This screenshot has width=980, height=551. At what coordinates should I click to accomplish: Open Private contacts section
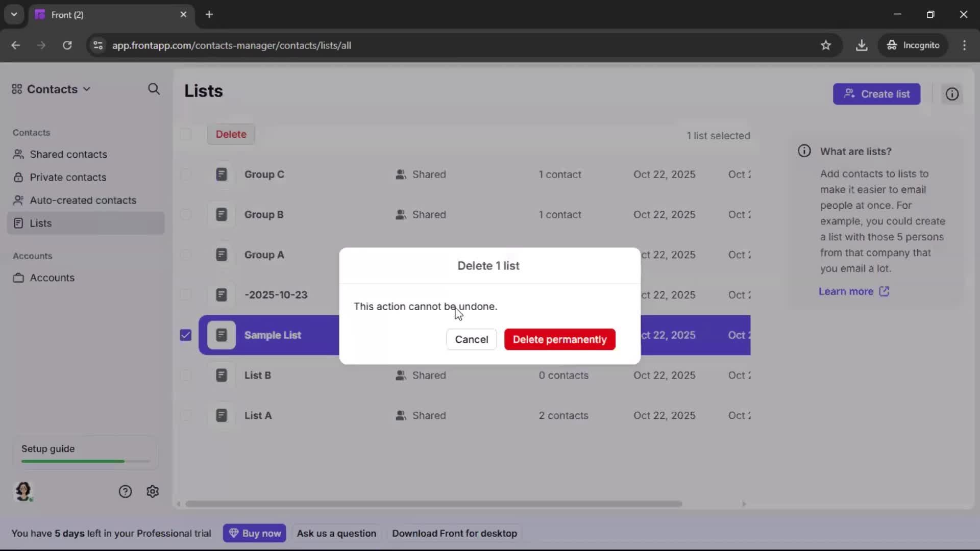(67, 177)
